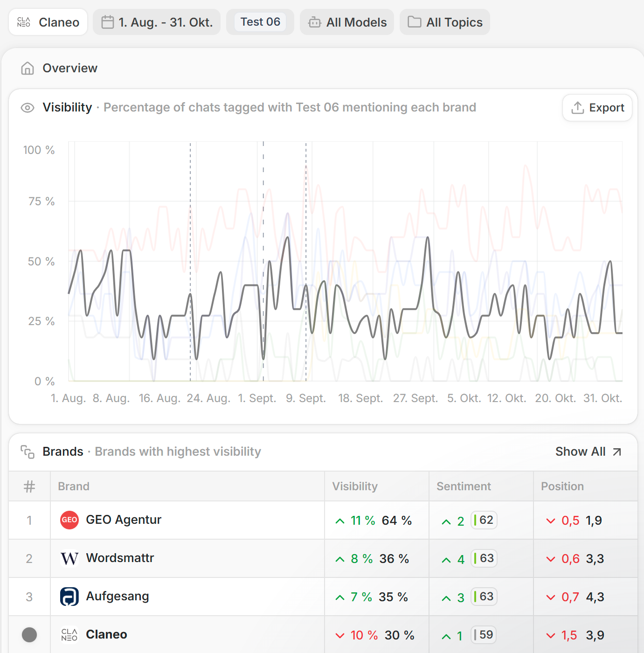
Task: Open the date range picker 1. Aug. - 31. Okt.
Action: coord(157,22)
